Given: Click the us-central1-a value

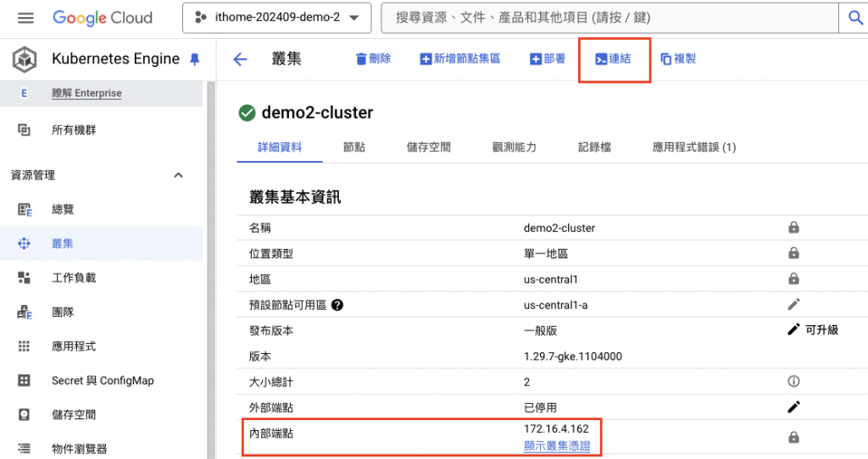Looking at the screenshot, I should 556,305.
